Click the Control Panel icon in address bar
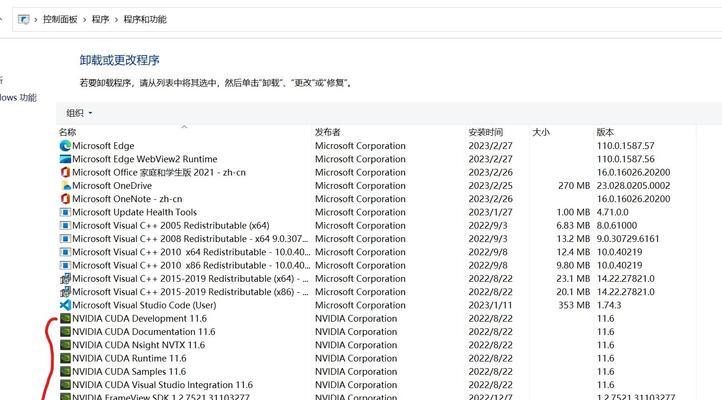722x400 pixels. pos(23,19)
